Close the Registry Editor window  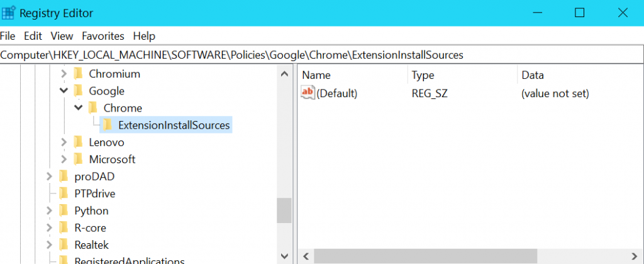tap(623, 13)
